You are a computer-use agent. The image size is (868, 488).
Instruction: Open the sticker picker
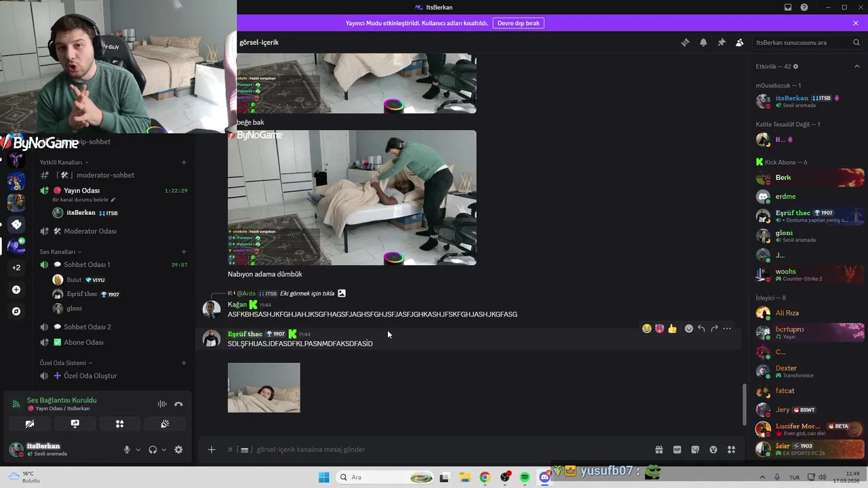695,449
